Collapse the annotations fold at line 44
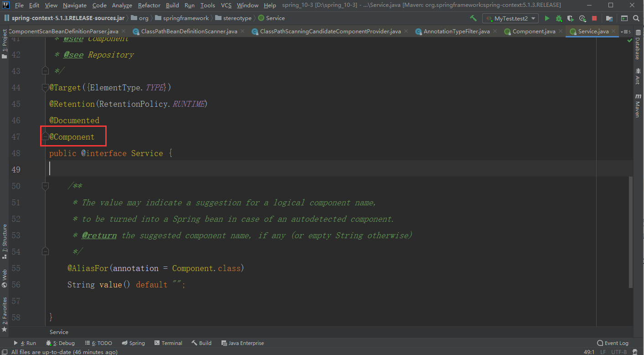Viewport: 644px width, 355px height. coord(45,87)
